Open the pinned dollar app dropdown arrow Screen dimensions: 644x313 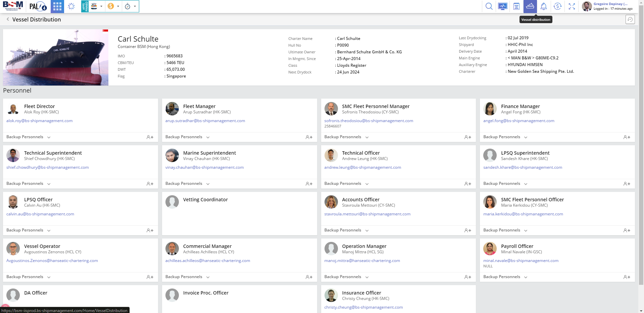[x=118, y=6]
